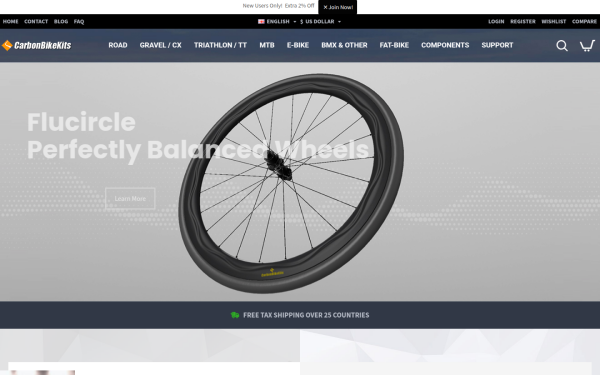600x375 pixels.
Task: Open the SUPPORT menu
Action: coord(497,45)
